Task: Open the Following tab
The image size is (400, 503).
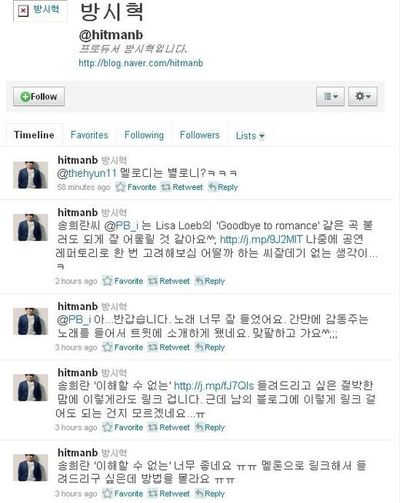Action: click(144, 135)
